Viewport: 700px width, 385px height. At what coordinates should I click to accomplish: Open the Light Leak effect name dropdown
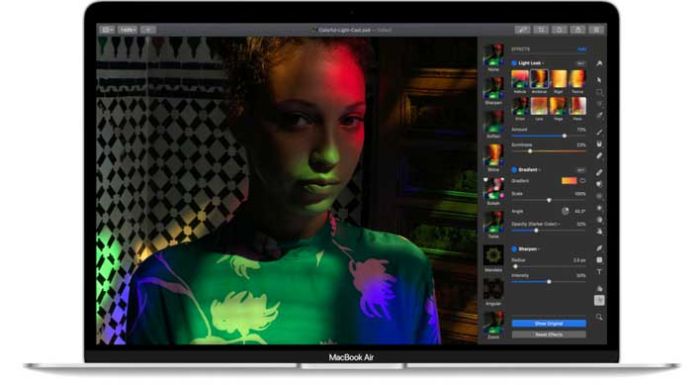click(531, 63)
